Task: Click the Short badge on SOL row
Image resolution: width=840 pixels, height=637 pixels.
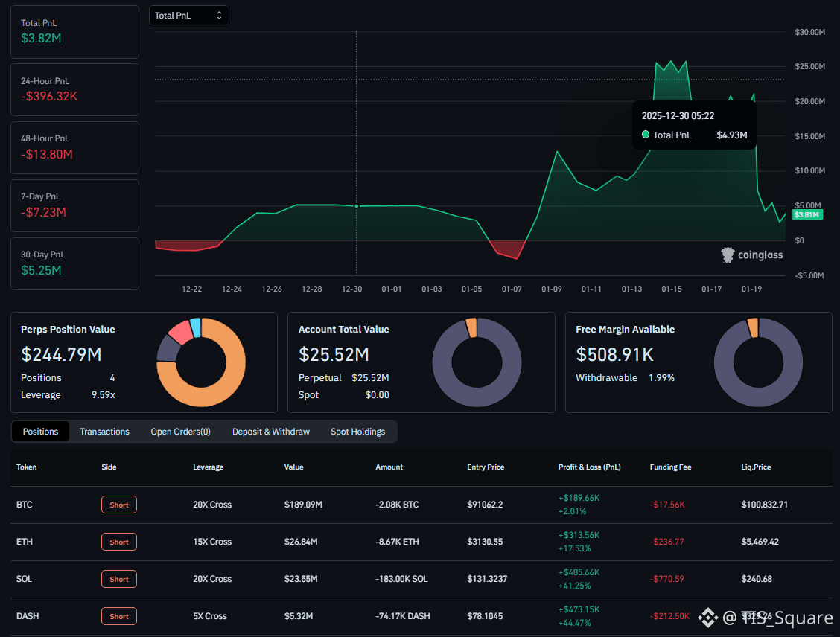Action: (119, 579)
